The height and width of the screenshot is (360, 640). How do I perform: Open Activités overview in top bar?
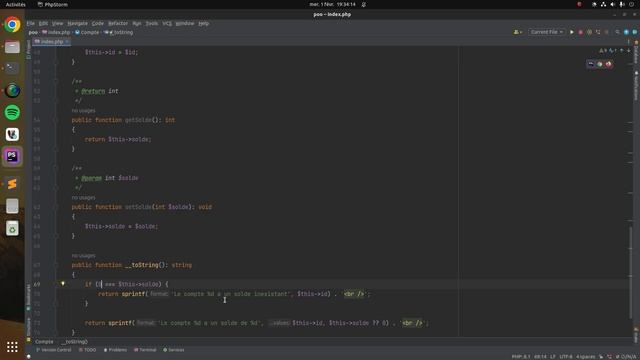16,4
